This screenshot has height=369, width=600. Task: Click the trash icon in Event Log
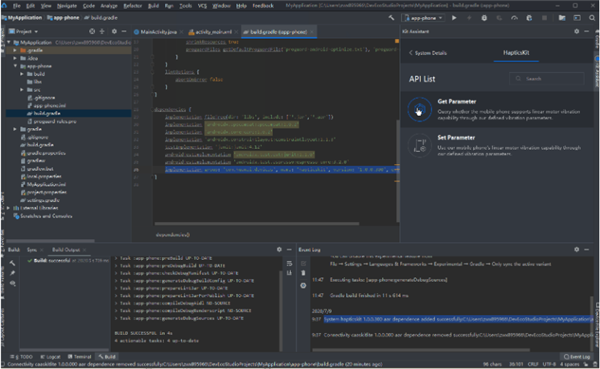(303, 273)
